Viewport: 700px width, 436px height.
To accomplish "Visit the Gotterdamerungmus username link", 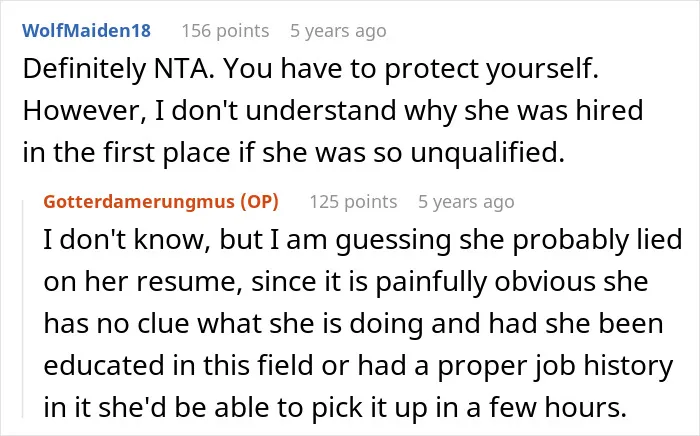I will (139, 201).
